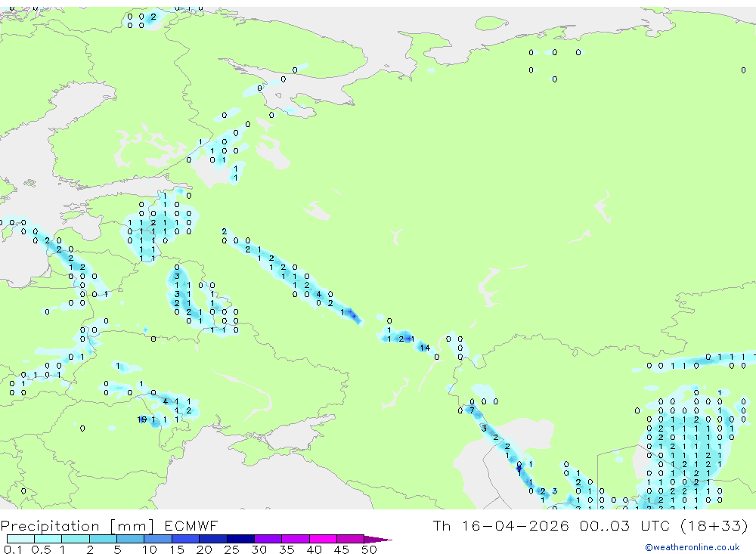Image resolution: width=756 pixels, height=554 pixels.
Task: Select the legend swatch between 10 and 15
Action: tap(158, 539)
